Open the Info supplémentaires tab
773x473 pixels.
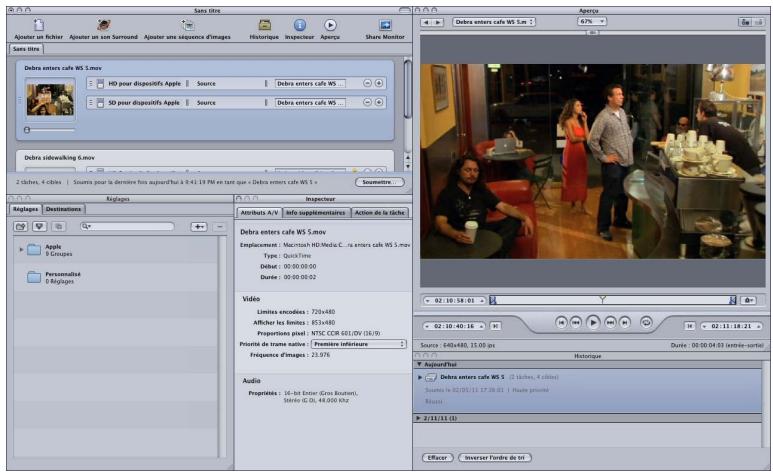pyautogui.click(x=315, y=213)
